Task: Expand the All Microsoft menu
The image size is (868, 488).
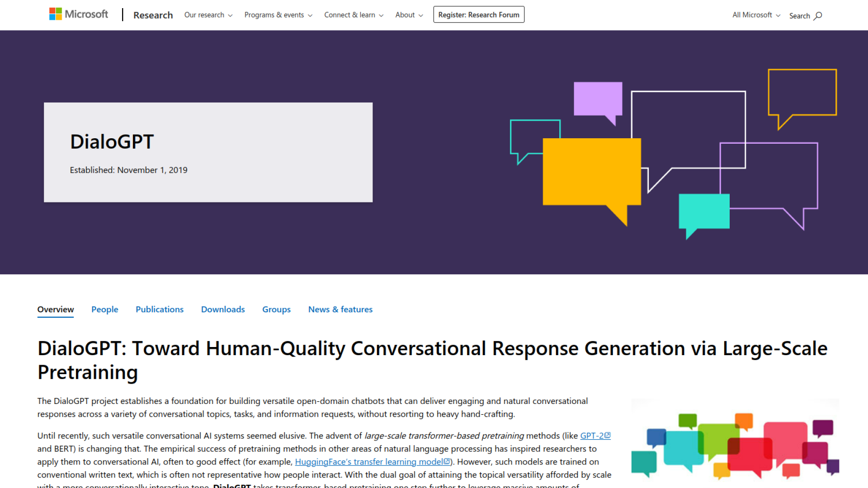Action: tap(756, 15)
